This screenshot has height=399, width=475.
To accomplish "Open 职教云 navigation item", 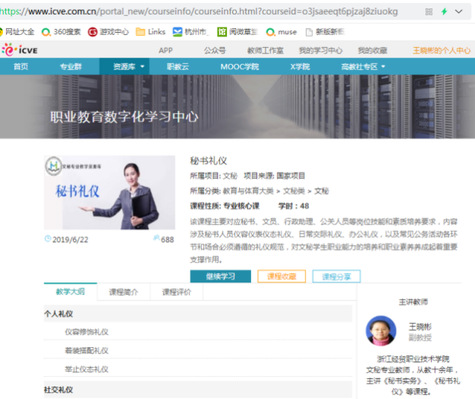I will click(x=178, y=67).
